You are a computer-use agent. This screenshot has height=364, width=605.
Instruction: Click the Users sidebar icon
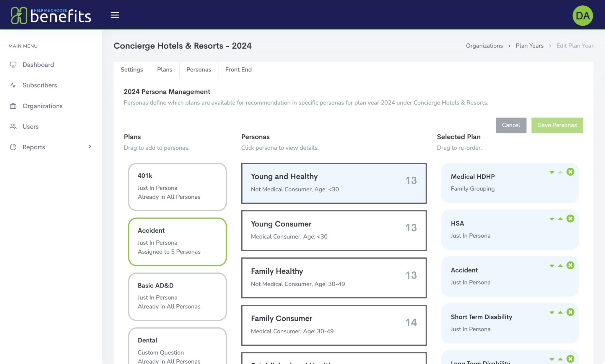(x=13, y=126)
